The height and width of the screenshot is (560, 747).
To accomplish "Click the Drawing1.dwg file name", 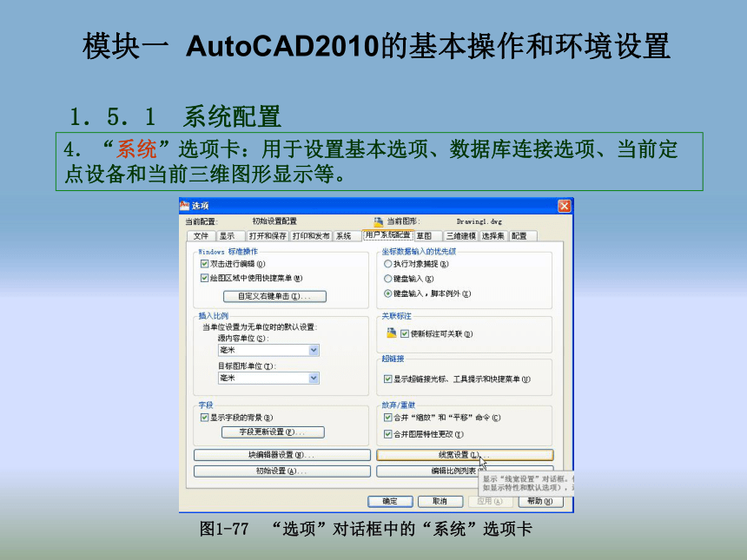I will [x=479, y=221].
